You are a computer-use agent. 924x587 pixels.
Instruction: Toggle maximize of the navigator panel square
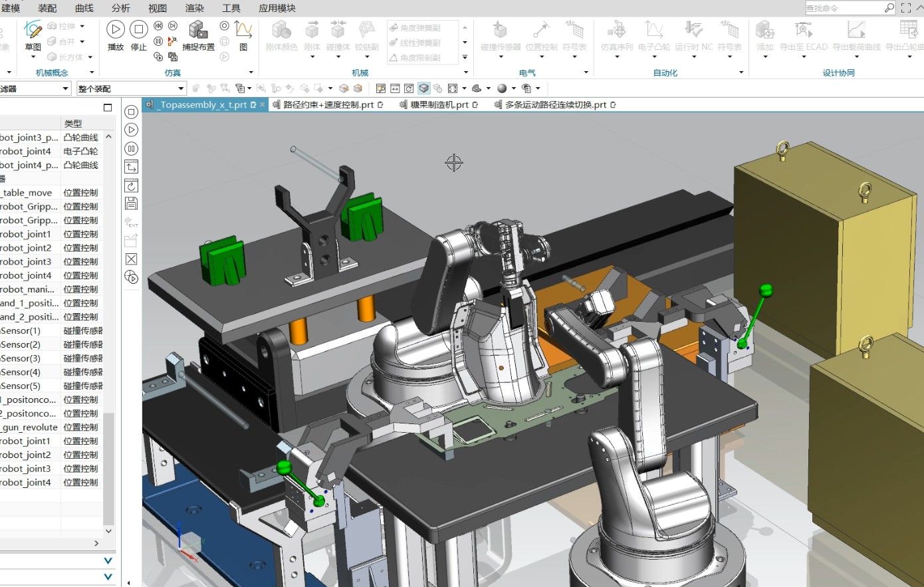tap(108, 108)
